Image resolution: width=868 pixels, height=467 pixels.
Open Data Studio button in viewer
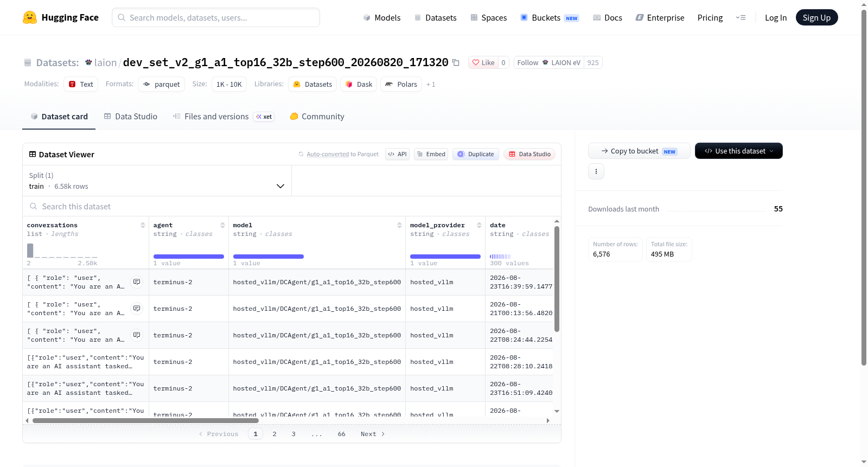(x=529, y=154)
